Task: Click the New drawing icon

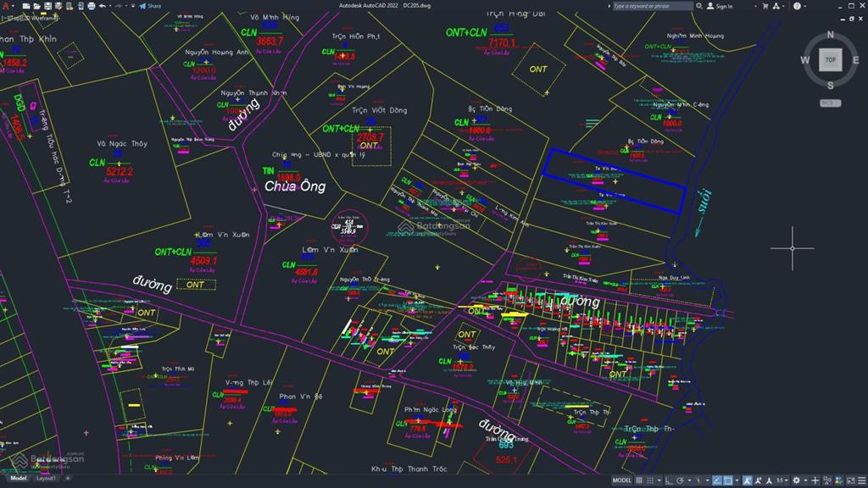Action: click(26, 6)
